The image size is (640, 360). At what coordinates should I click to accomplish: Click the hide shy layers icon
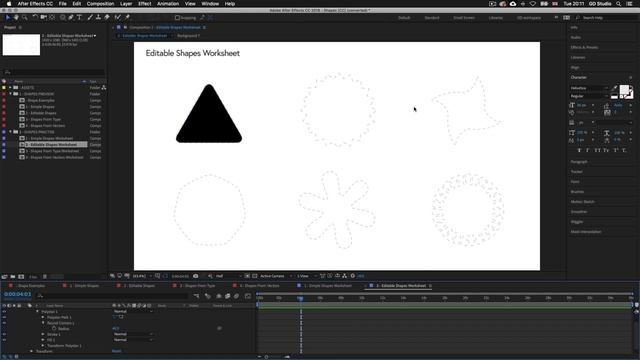click(219, 296)
